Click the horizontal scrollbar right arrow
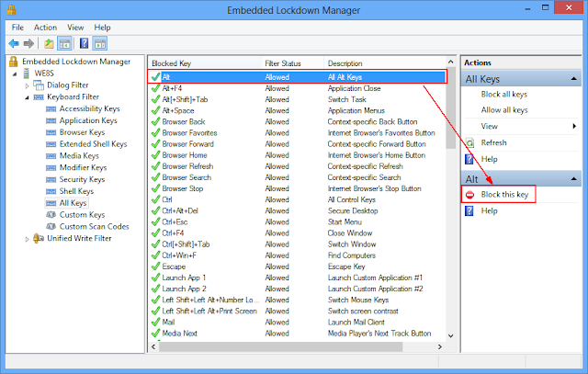The width and height of the screenshot is (588, 374). (440, 347)
